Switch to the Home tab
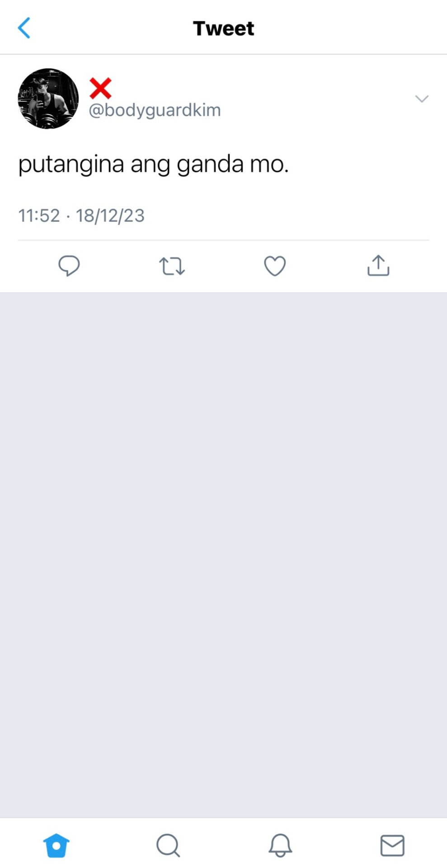This screenshot has width=447, height=868. 56,845
